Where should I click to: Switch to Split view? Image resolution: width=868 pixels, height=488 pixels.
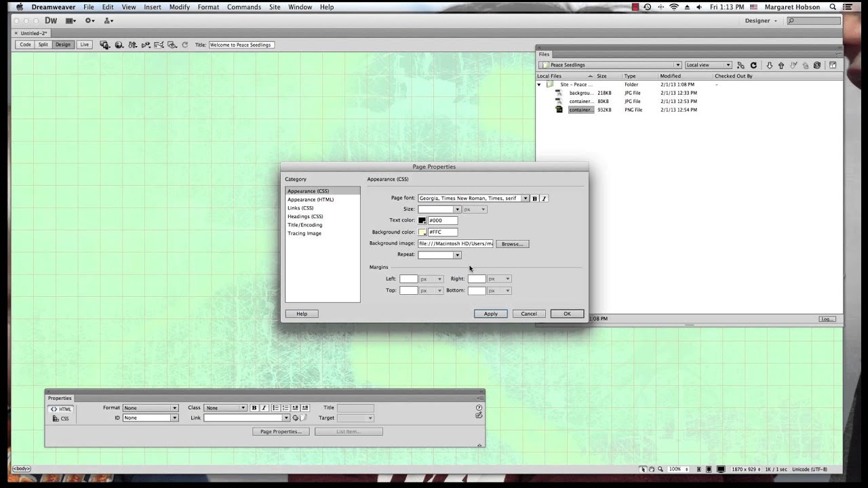click(x=43, y=45)
